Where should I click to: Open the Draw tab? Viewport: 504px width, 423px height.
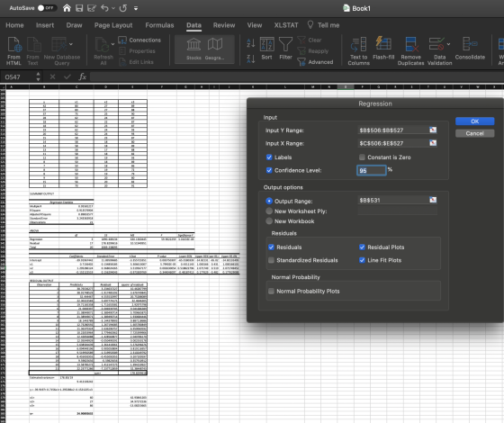(x=74, y=25)
